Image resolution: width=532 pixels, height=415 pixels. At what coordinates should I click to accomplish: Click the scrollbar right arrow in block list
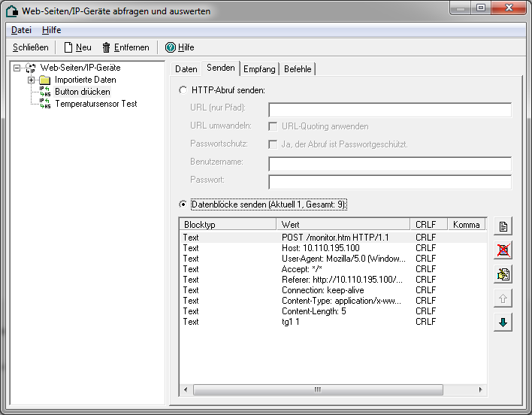480,389
